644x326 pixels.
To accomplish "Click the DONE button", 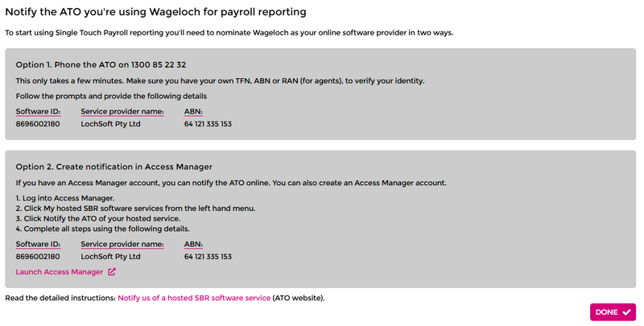I will (x=613, y=312).
